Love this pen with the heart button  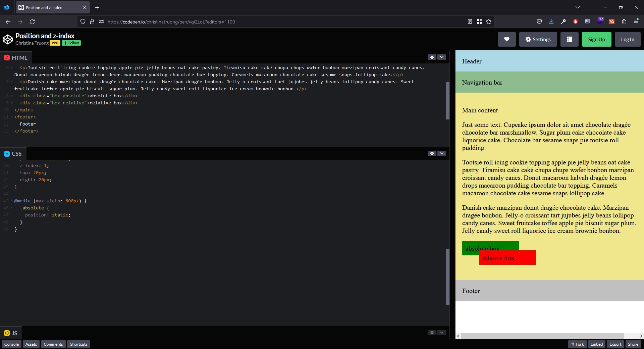[x=506, y=39]
